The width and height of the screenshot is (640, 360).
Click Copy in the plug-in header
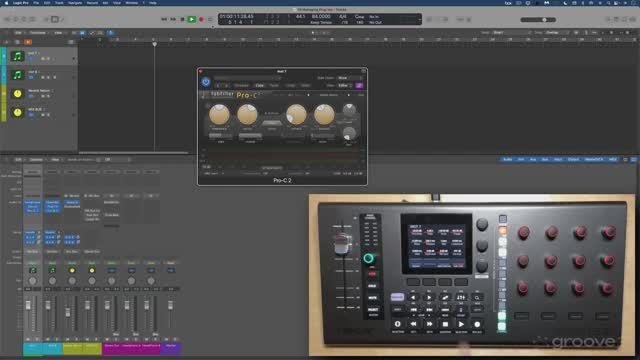tap(260, 85)
